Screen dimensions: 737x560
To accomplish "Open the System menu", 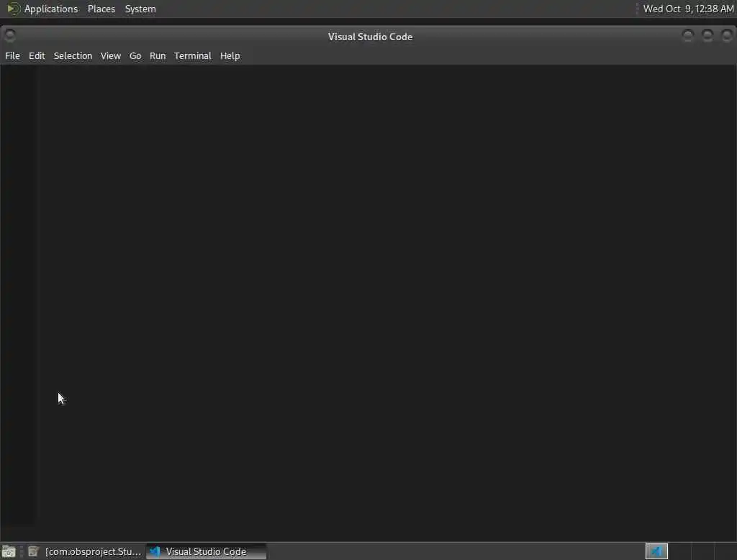I will click(x=140, y=9).
